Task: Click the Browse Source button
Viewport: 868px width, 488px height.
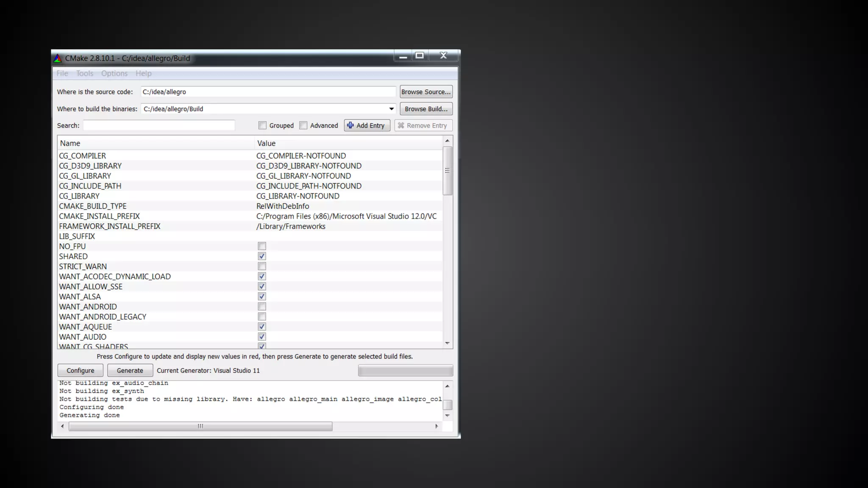Action: click(426, 92)
